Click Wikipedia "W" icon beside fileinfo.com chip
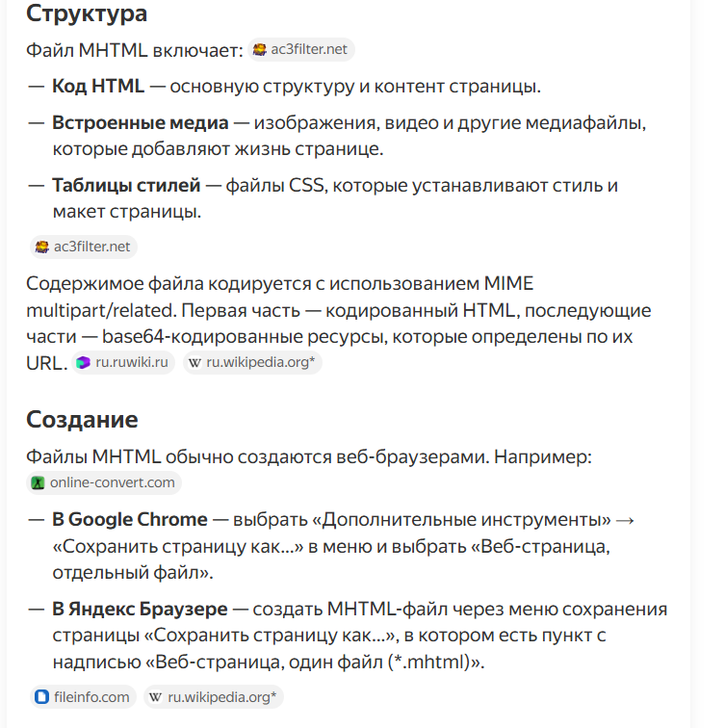This screenshot has width=725, height=728. (156, 696)
